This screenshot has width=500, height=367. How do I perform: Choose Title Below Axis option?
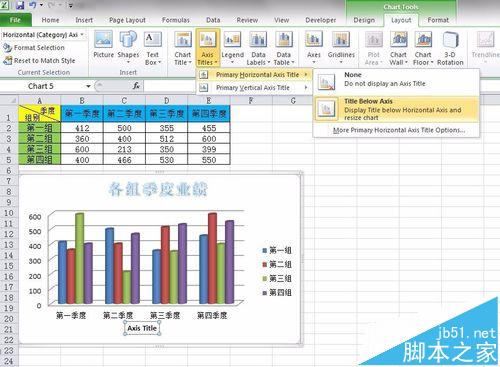click(396, 109)
